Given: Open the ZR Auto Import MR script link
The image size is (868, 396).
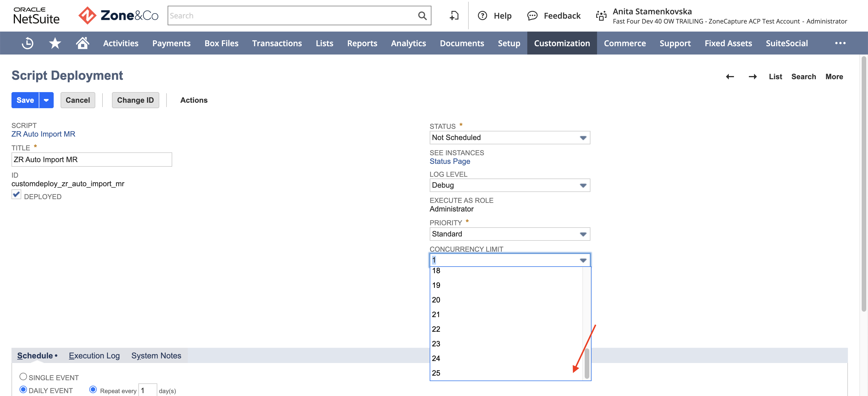Looking at the screenshot, I should (x=43, y=134).
